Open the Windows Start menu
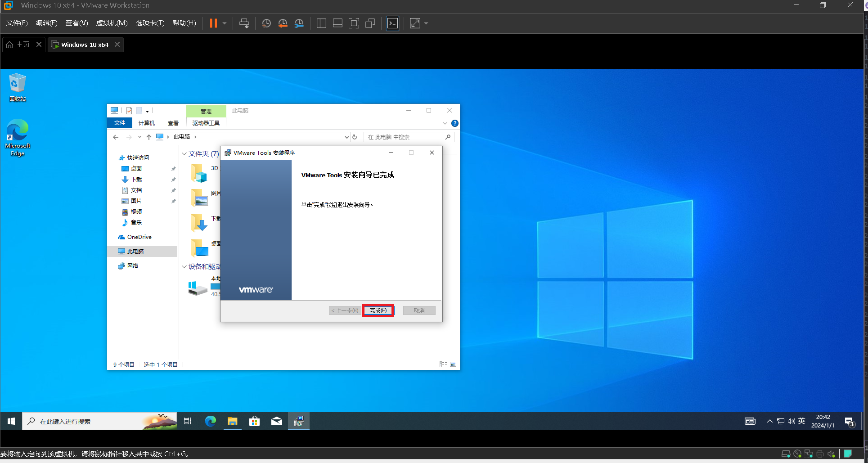868x463 pixels. (x=11, y=421)
